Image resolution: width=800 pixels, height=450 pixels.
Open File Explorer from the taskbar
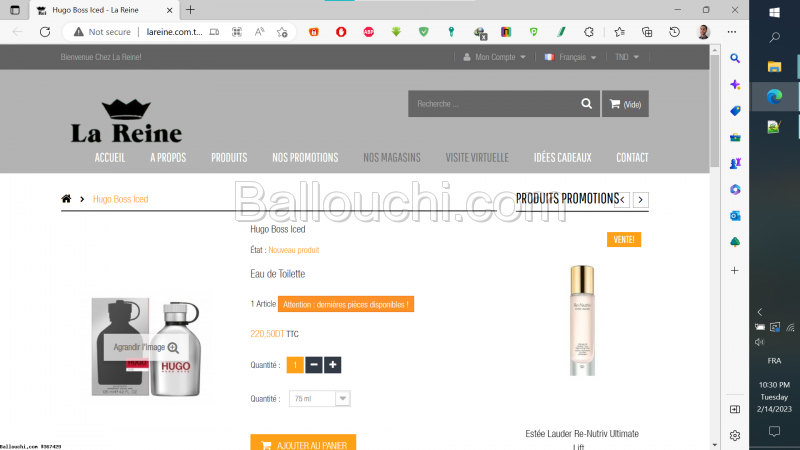774,66
